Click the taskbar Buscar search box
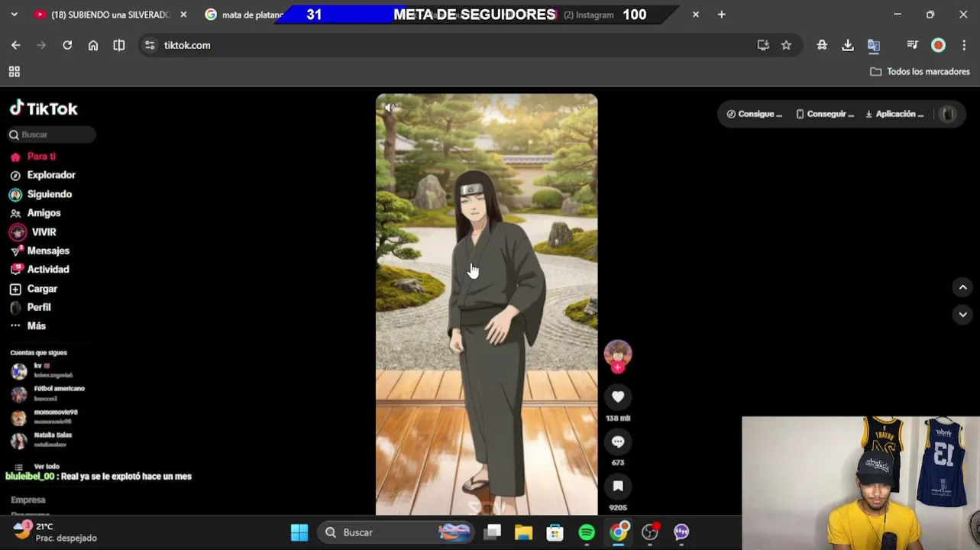Viewport: 980px width, 550px height. (x=396, y=532)
